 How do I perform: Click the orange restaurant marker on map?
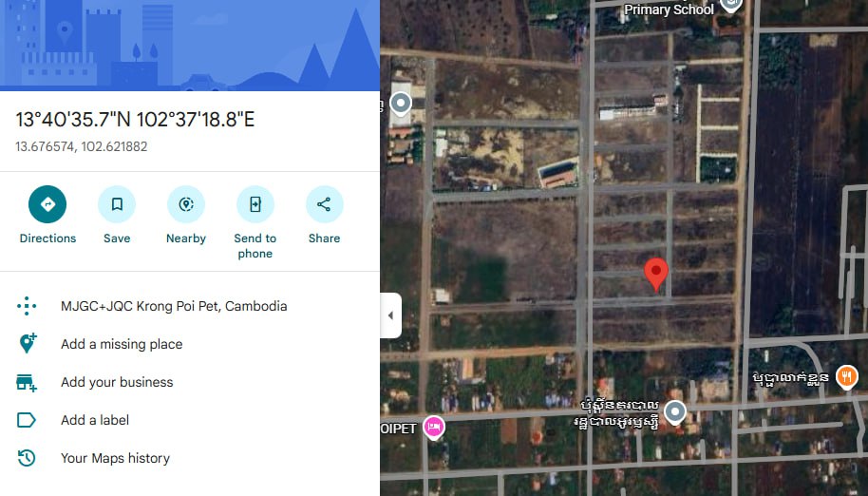(846, 377)
